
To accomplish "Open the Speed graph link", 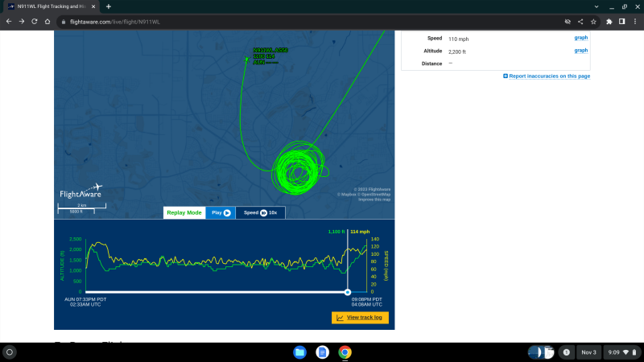I will pyautogui.click(x=580, y=37).
